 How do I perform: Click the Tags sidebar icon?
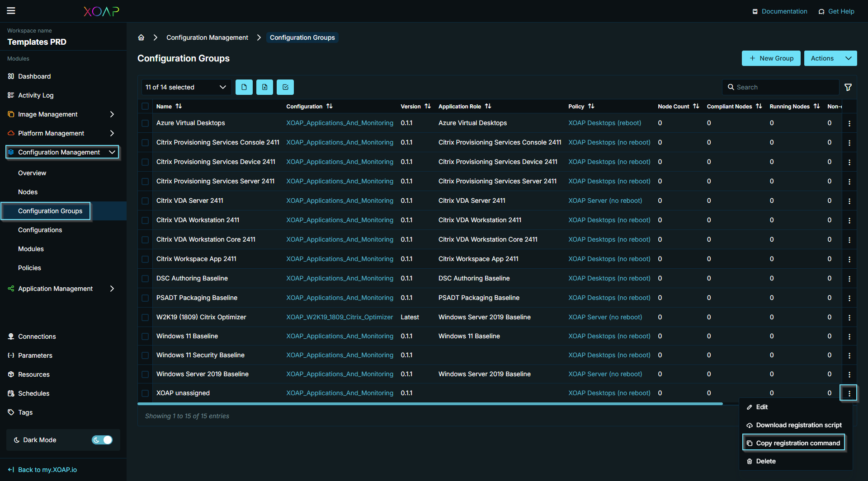coord(10,412)
